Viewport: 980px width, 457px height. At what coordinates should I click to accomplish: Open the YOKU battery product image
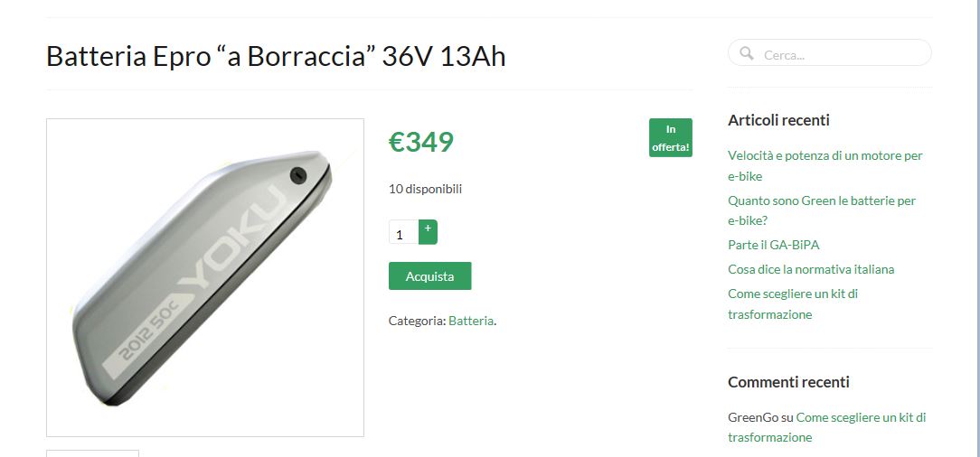click(x=205, y=278)
